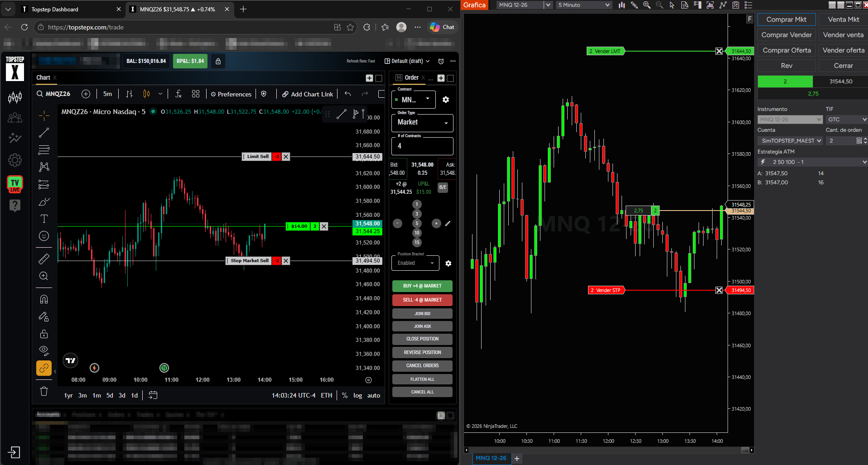Expand Default (draft) layout dropdown
The image size is (868, 465).
[x=407, y=61]
